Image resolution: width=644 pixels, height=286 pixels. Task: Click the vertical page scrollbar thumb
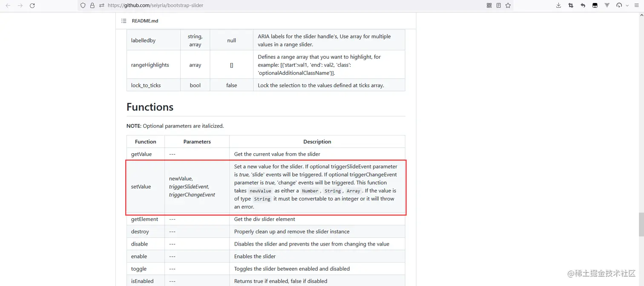[641, 224]
